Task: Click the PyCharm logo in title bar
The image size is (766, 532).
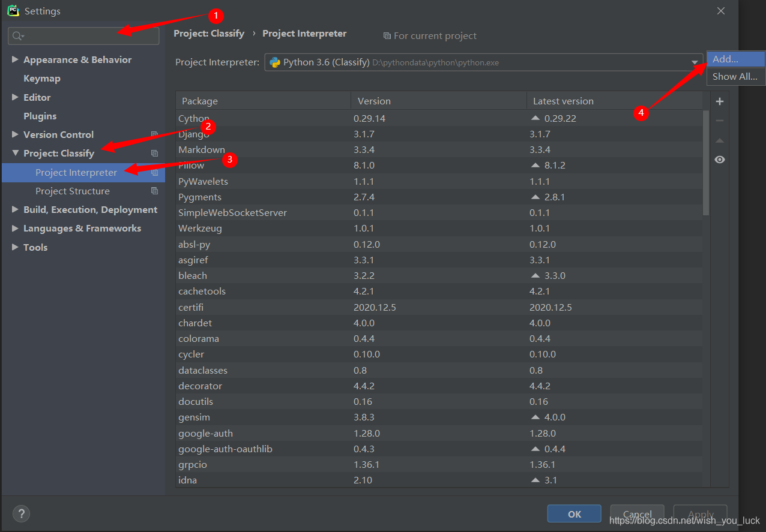Action: click(13, 11)
